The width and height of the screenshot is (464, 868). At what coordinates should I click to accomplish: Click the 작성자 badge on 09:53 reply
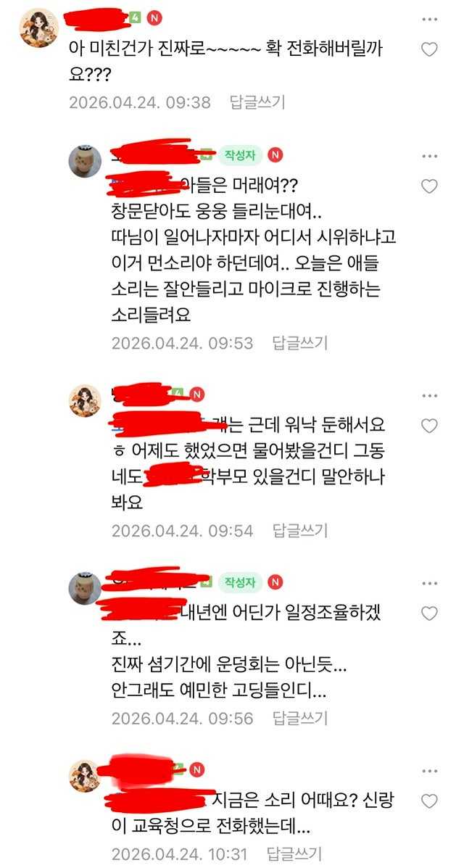point(240,156)
